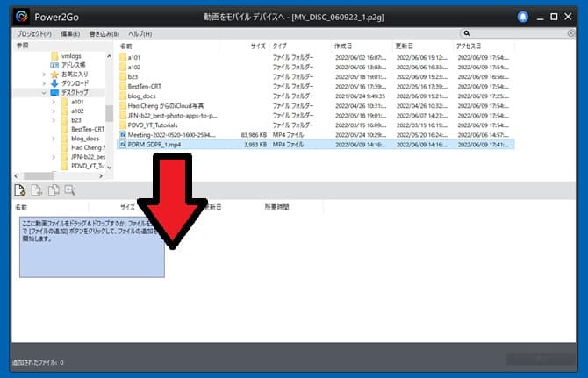
Task: Expand the b23 folder in tree
Action: coord(54,120)
